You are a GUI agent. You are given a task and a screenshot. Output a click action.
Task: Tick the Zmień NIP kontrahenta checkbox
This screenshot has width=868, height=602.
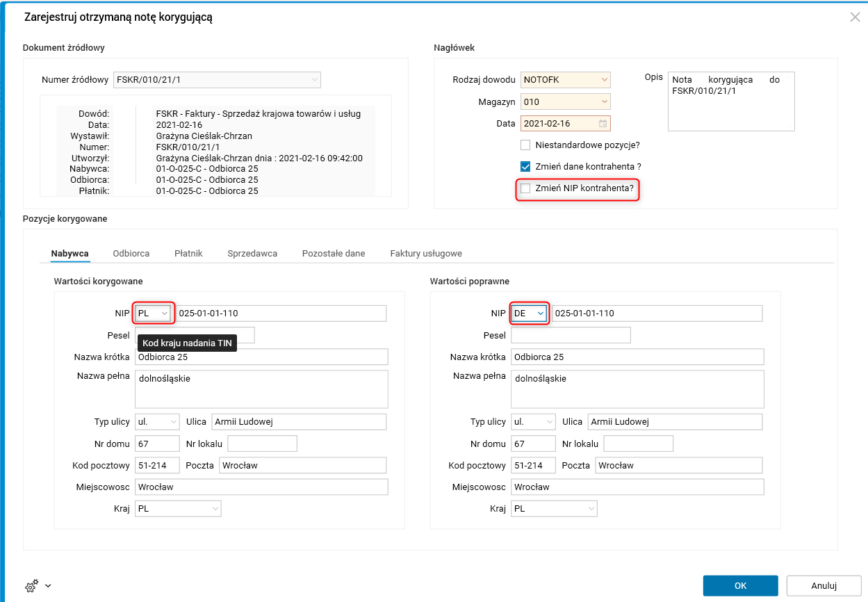coord(526,188)
